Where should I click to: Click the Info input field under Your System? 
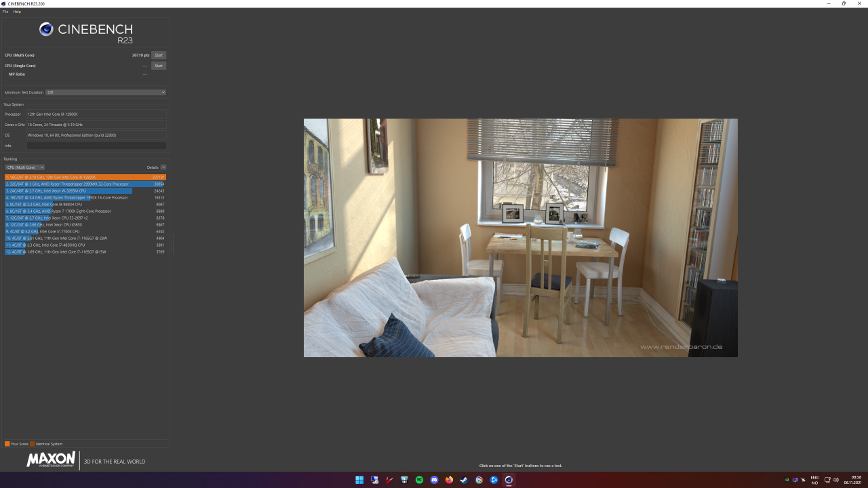(x=96, y=146)
